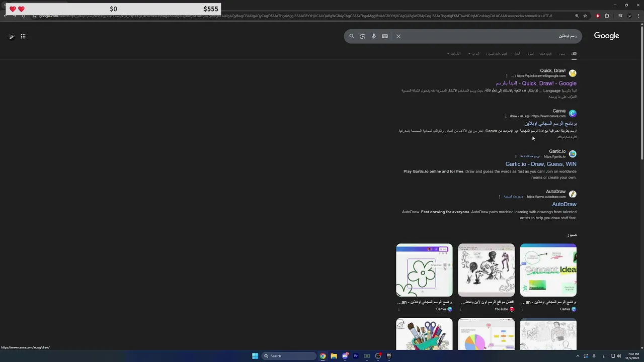Screen dimensions: 644x362
Task: Switch to the 'فيديوهات قصيرة' short videos tab
Action: pos(497,53)
